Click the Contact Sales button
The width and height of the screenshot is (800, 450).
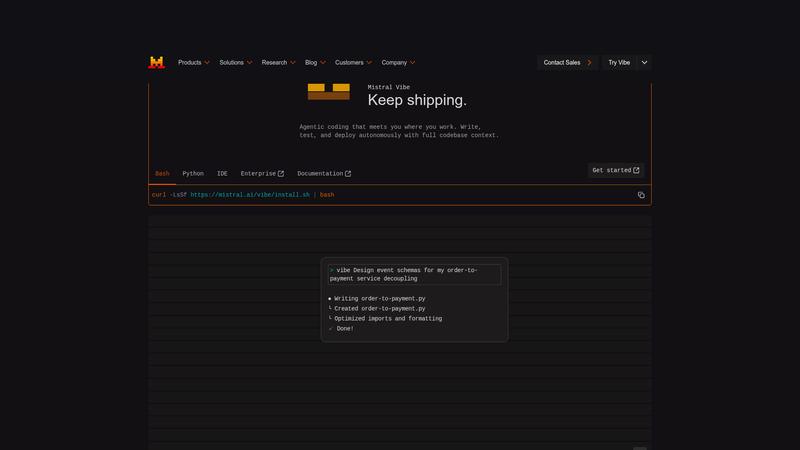tap(567, 63)
